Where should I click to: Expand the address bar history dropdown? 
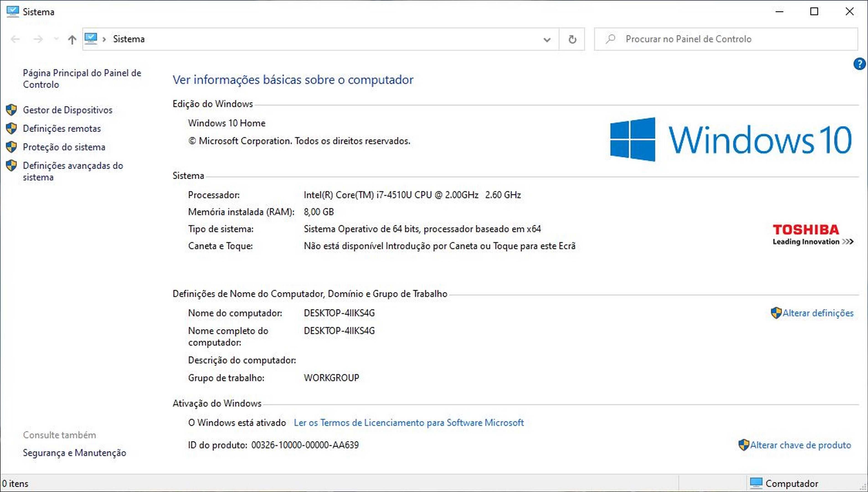pos(547,40)
